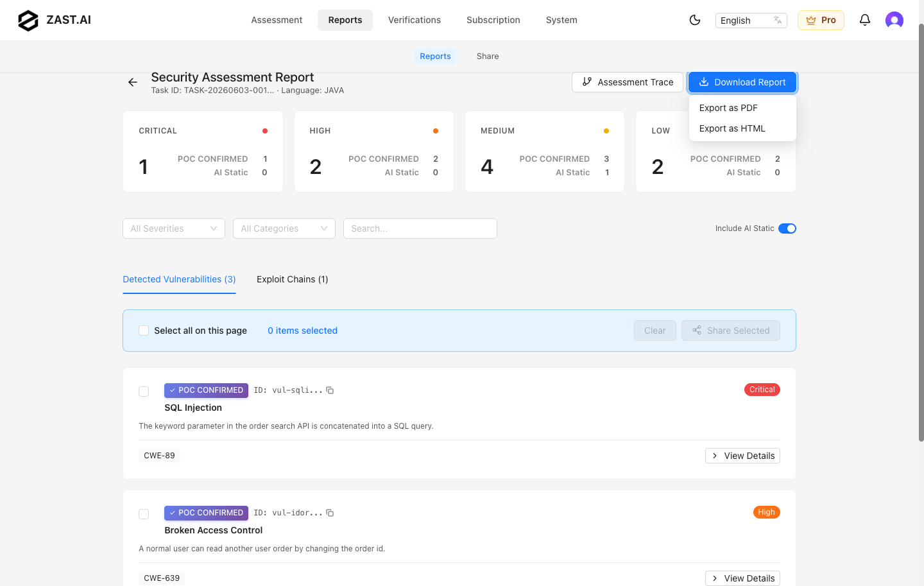Choose Export as PDF
The height and width of the screenshot is (586, 924).
point(742,108)
